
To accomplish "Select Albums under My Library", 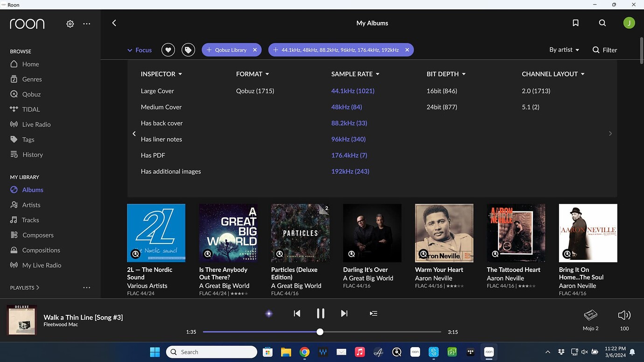I will [32, 189].
